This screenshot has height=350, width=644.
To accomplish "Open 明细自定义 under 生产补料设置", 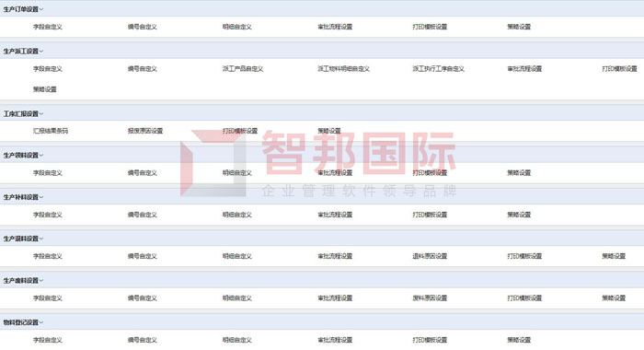I will pos(237,215).
